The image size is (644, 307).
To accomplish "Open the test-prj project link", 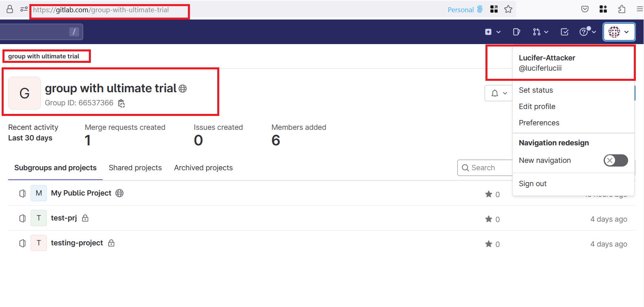I will (x=64, y=218).
